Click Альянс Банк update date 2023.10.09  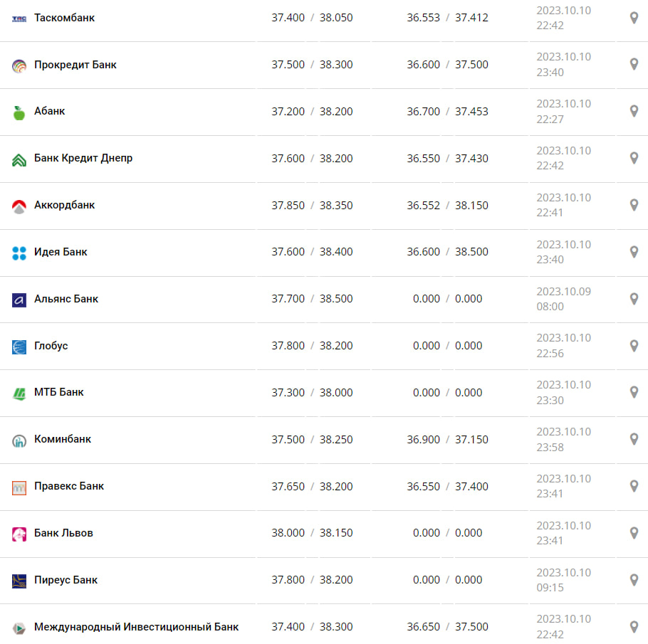[x=563, y=292]
